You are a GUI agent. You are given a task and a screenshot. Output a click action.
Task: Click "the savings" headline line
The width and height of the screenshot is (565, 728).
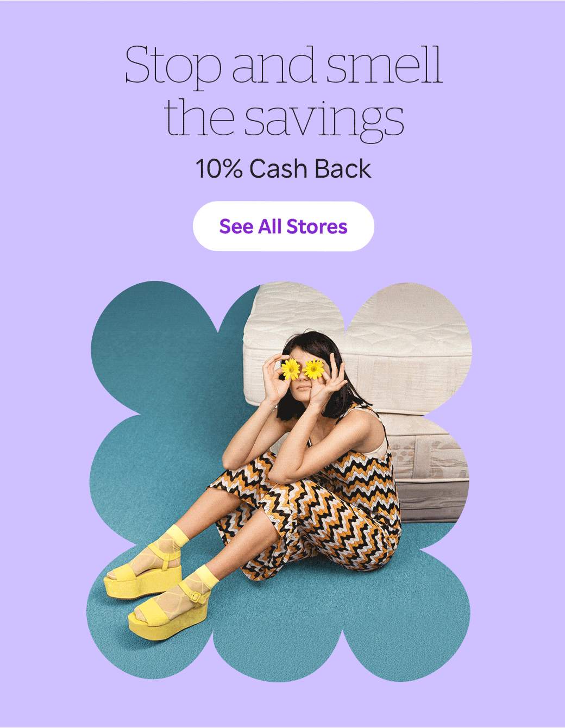pos(284,117)
